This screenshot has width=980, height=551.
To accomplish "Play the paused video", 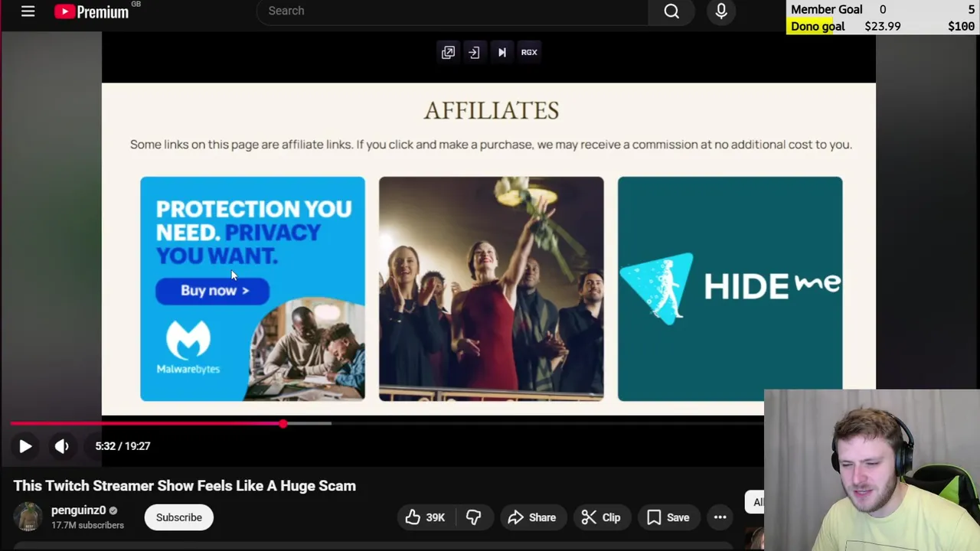I will coord(25,446).
